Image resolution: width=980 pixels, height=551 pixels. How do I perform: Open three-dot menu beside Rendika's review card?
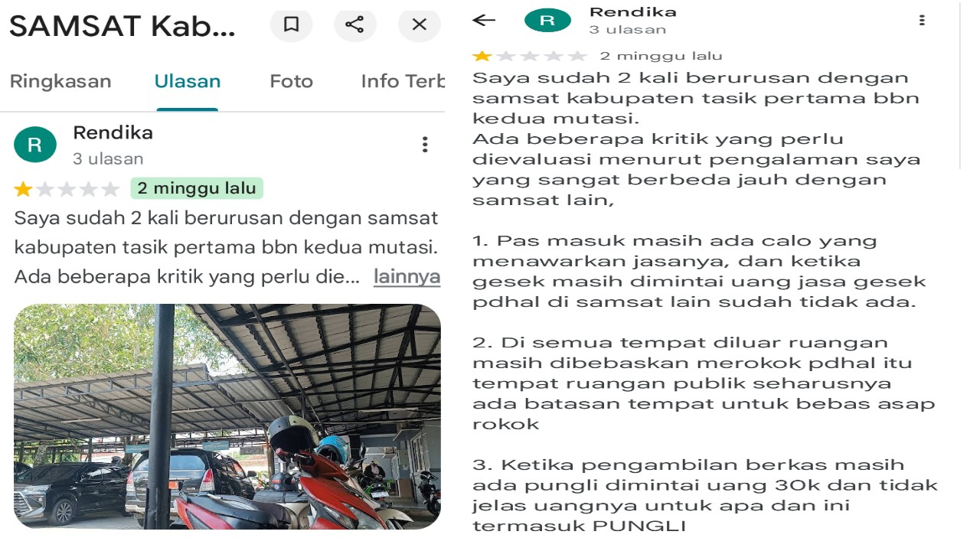(425, 145)
